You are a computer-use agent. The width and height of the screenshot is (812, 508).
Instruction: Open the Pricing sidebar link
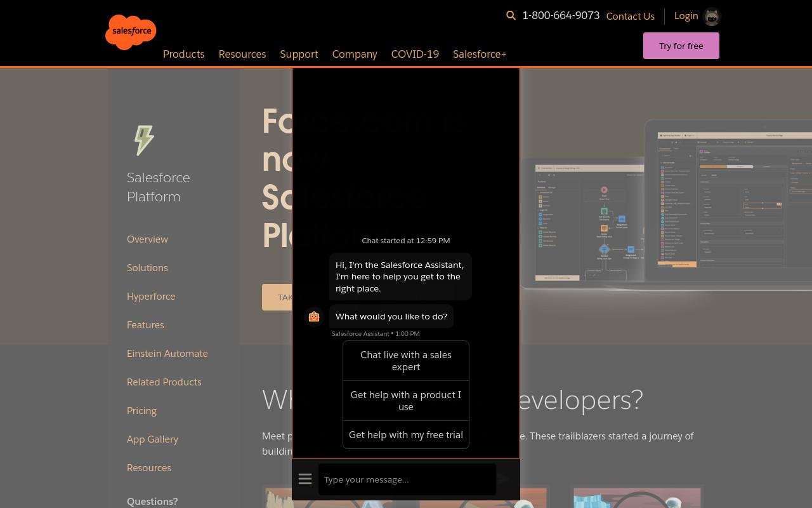141,410
